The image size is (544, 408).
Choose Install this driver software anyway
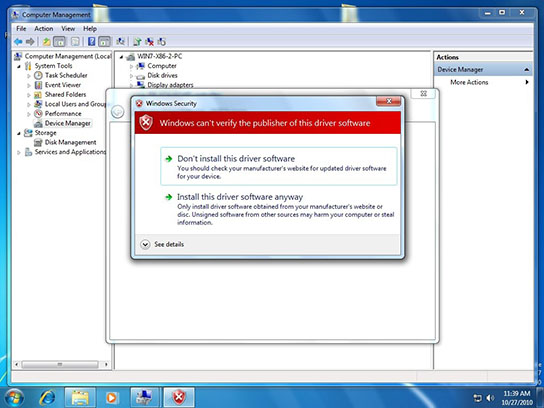[279, 209]
